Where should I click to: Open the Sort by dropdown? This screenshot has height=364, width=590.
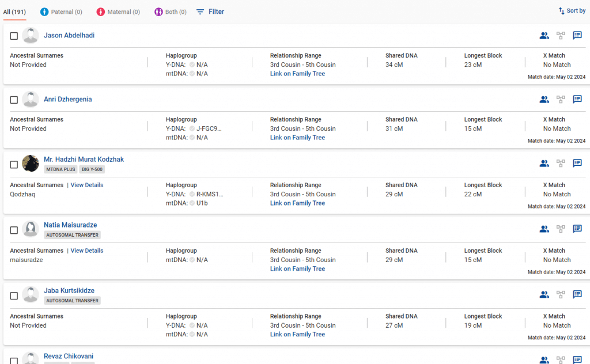(x=572, y=11)
